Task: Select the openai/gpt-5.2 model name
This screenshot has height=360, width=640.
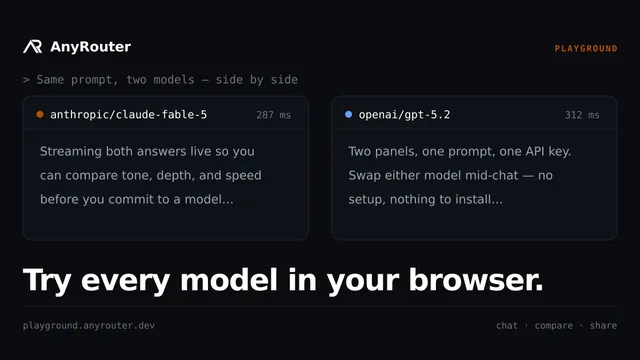Action: (404, 115)
